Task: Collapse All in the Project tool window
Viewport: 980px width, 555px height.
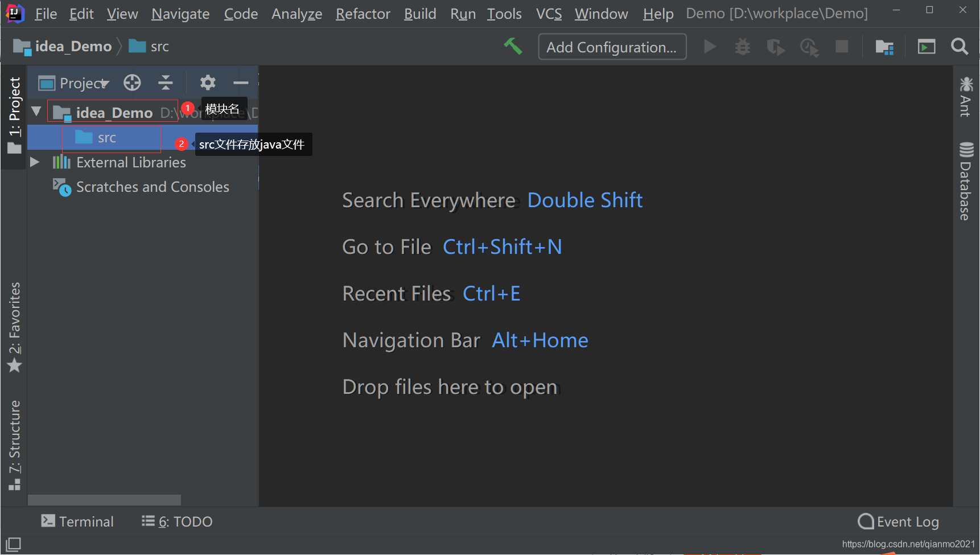Action: point(166,83)
